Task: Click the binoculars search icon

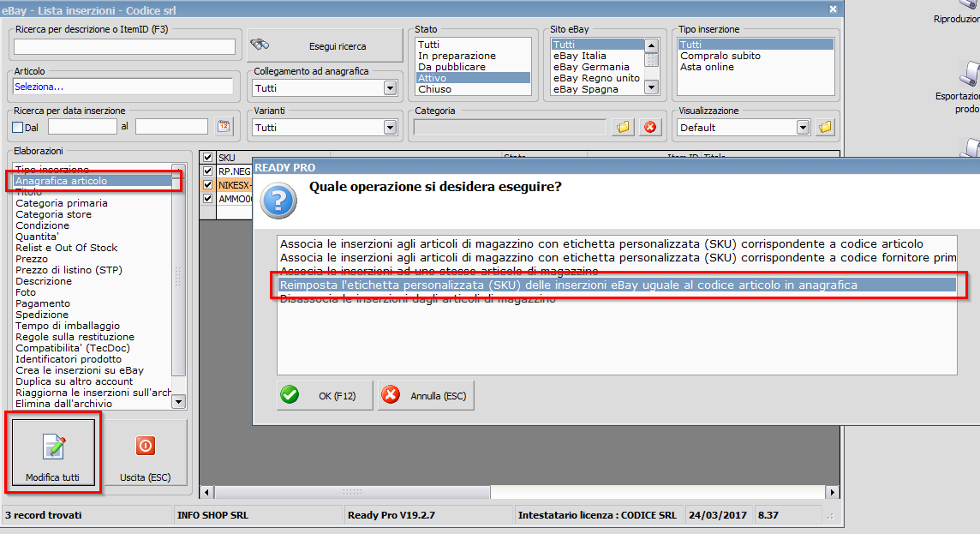Action: coord(260,45)
